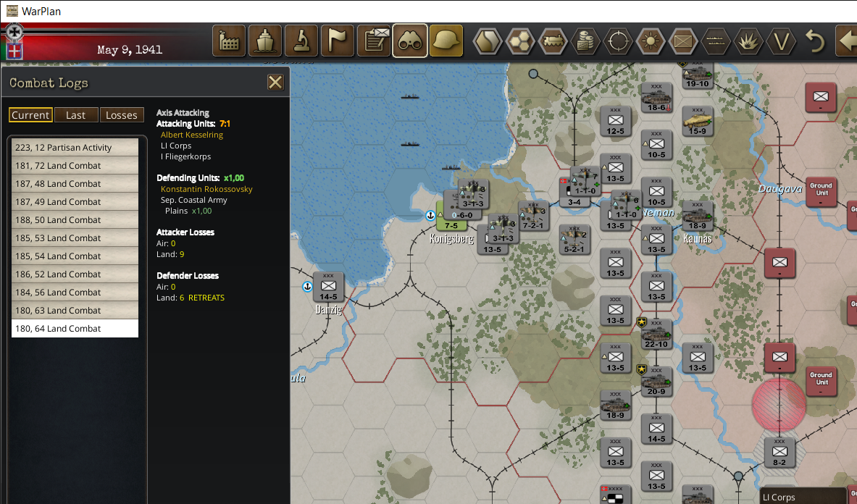Click the red hatched target circle
Image resolution: width=857 pixels, height=504 pixels.
779,405
